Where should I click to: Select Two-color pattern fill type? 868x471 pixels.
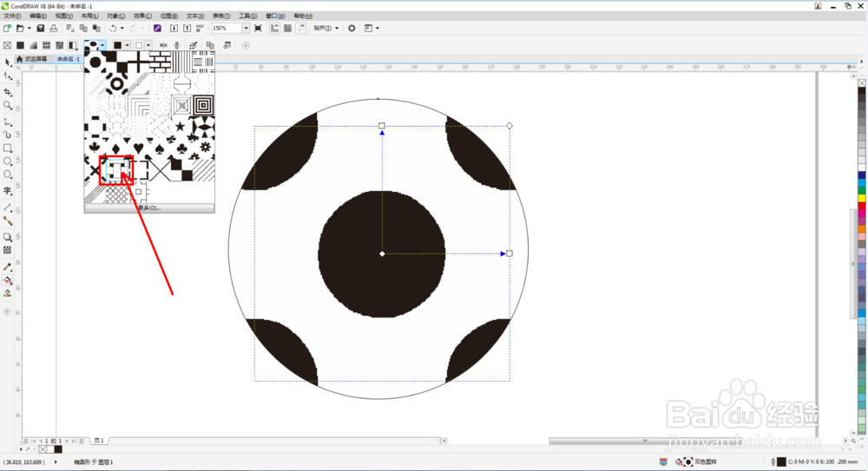click(73, 45)
